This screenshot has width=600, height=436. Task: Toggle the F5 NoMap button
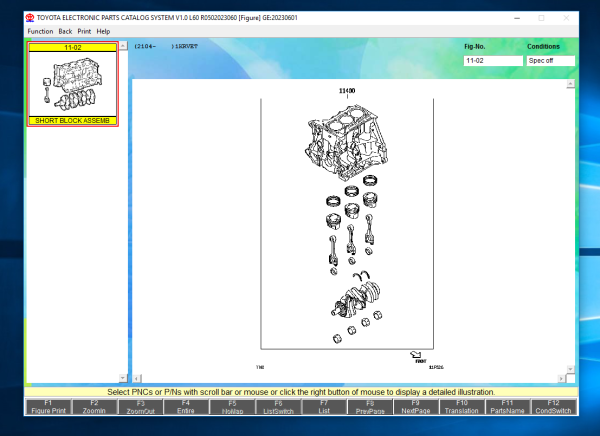tap(231, 405)
